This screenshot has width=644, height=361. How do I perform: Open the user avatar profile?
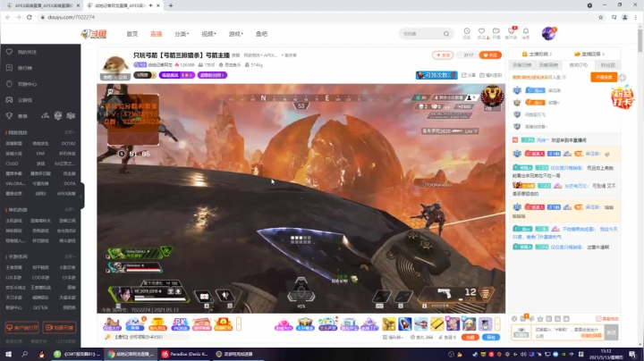[548, 34]
